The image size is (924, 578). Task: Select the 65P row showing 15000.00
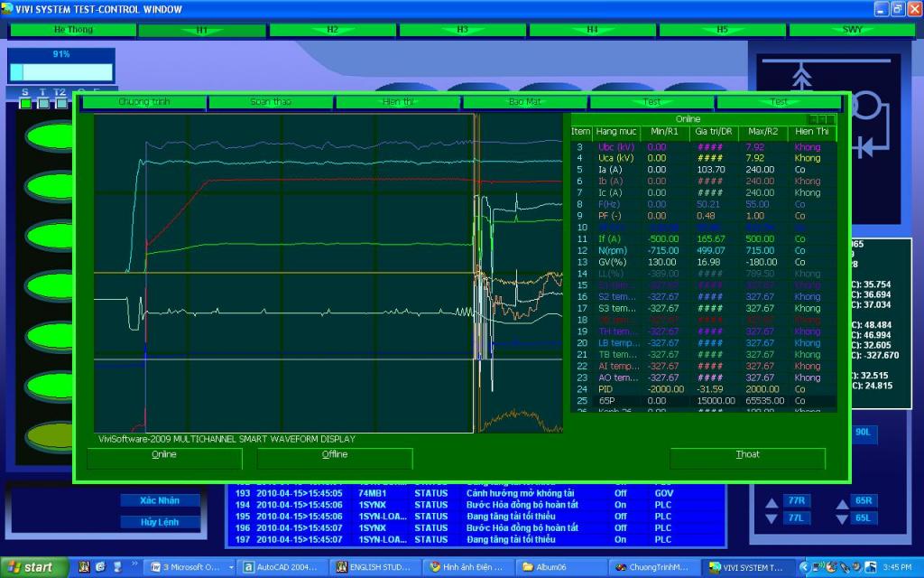703,401
